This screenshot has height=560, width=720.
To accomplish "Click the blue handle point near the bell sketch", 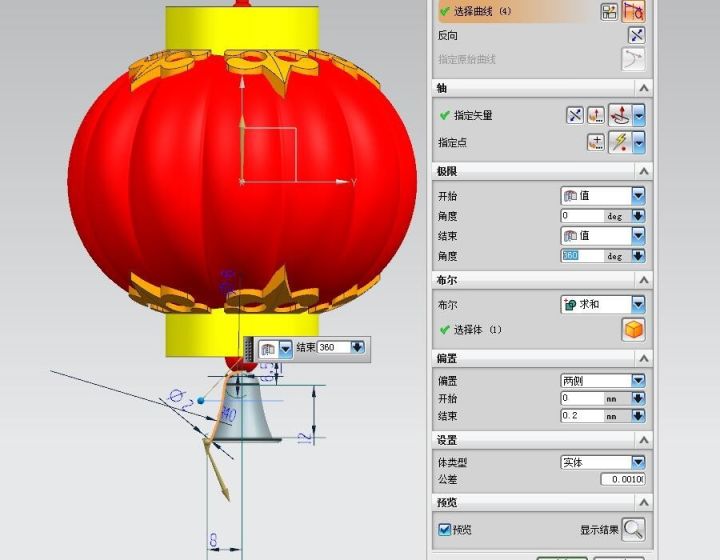I will 200,401.
